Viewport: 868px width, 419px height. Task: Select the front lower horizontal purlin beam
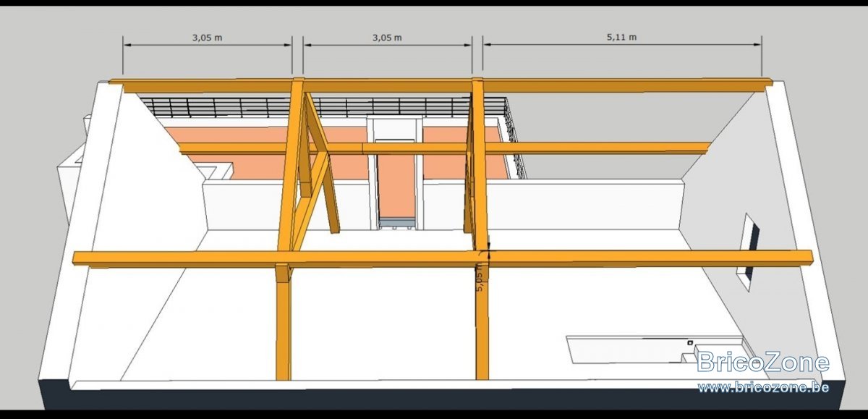[x=443, y=258]
